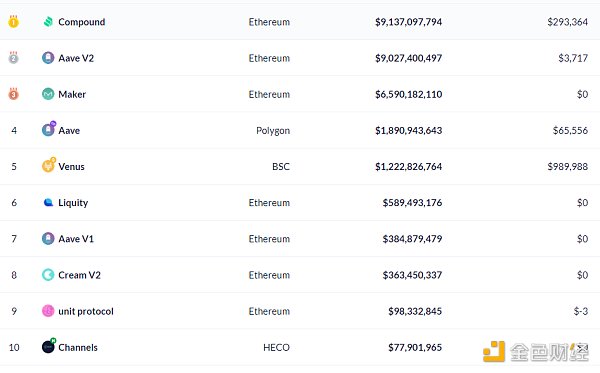Screen dimensions: 600x373
Task: Select the Venus BSC chain label
Action: [281, 166]
